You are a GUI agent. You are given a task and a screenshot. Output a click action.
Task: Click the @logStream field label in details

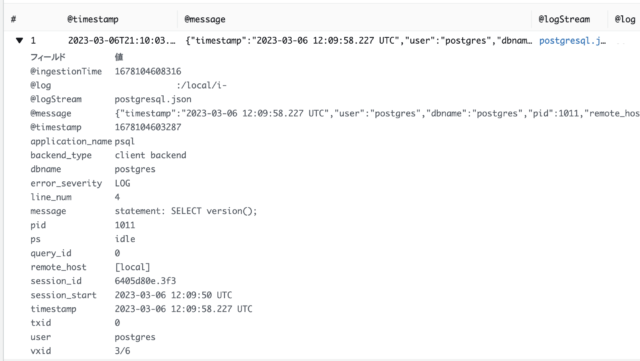tap(56, 99)
